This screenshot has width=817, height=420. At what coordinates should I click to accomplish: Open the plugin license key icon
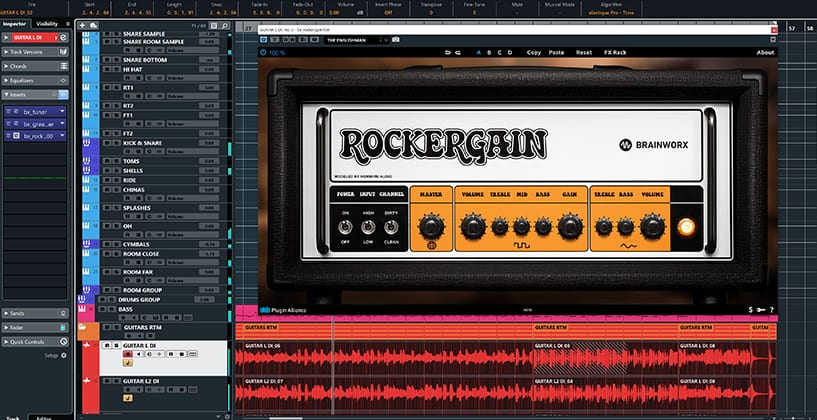[761, 310]
